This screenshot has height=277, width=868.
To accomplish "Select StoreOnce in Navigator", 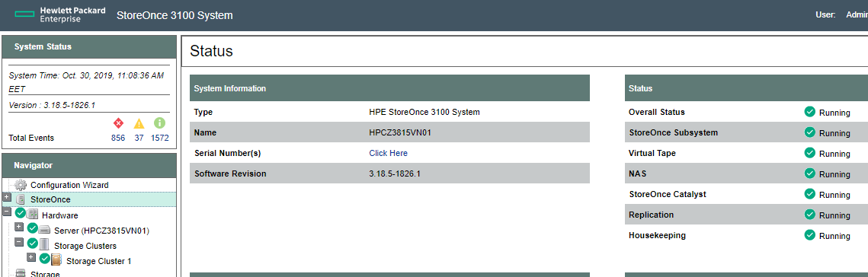I will pyautogui.click(x=50, y=199).
